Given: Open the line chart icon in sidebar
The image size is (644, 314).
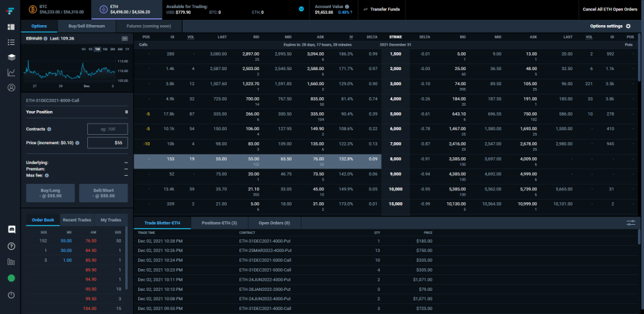Looking at the screenshot, I should click(11, 73).
